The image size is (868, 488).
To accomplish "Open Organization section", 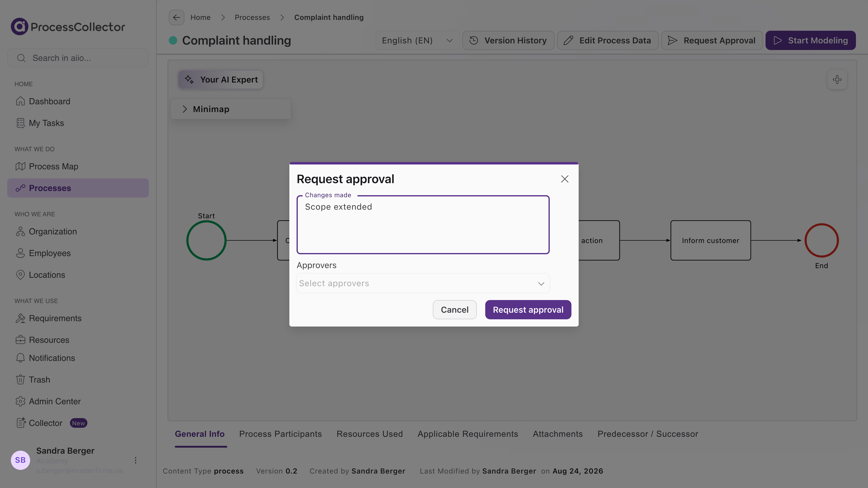I will point(78,231).
